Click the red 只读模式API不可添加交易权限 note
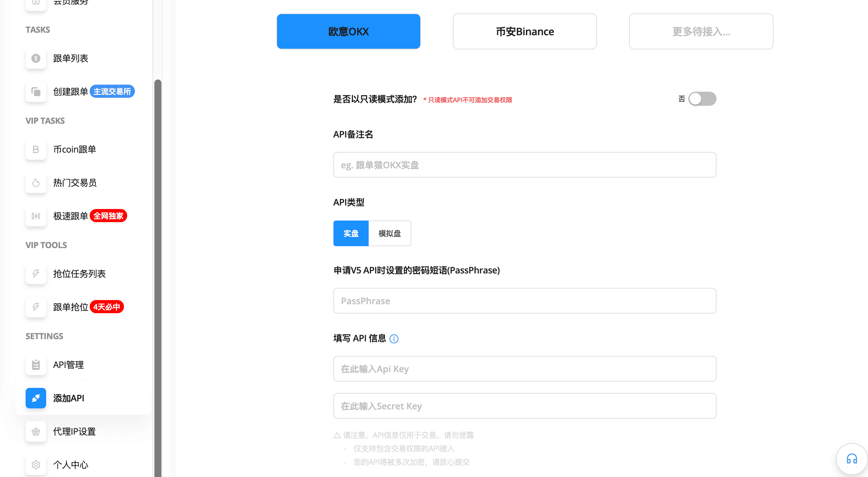The width and height of the screenshot is (868, 477). (x=468, y=100)
